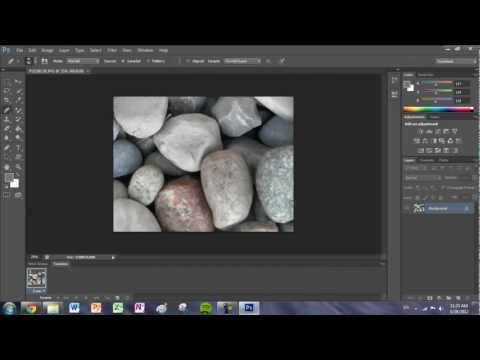Image resolution: width=480 pixels, height=360 pixels.
Task: Select the Pen tool
Action: point(7,148)
